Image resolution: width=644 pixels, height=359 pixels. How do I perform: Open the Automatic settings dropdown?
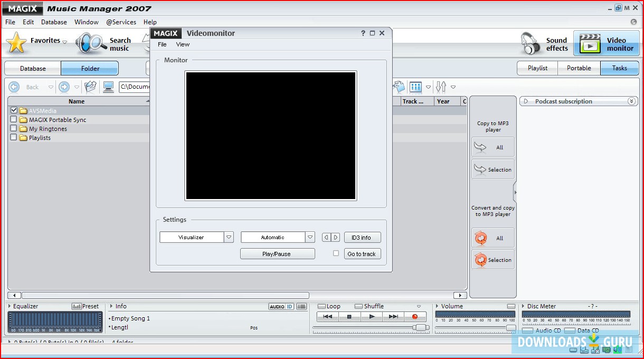(310, 237)
